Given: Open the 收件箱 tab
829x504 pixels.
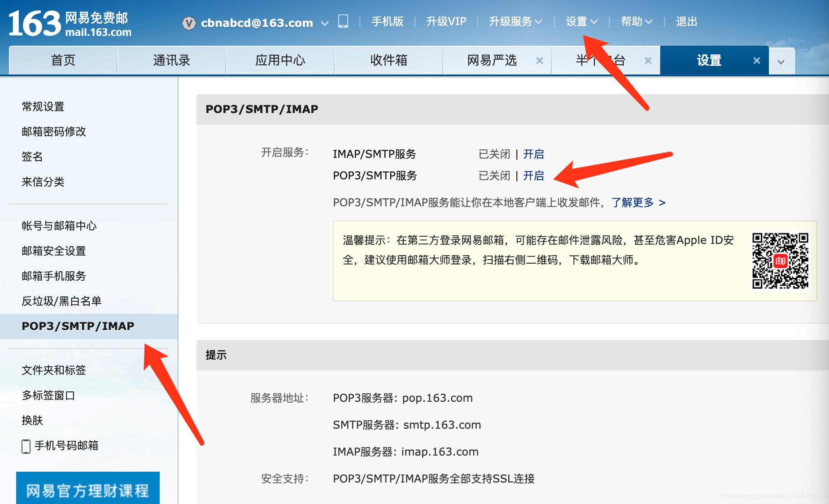Looking at the screenshot, I should point(389,60).
